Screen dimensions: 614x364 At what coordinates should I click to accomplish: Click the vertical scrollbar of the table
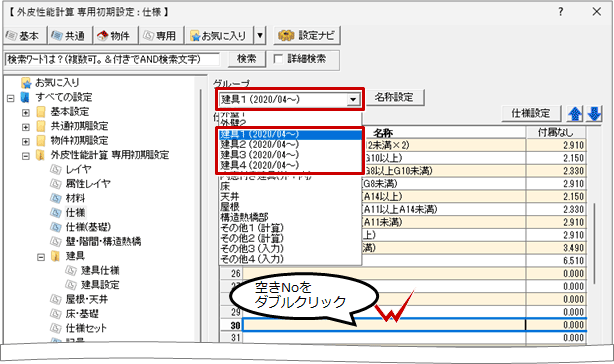[x=594, y=243]
